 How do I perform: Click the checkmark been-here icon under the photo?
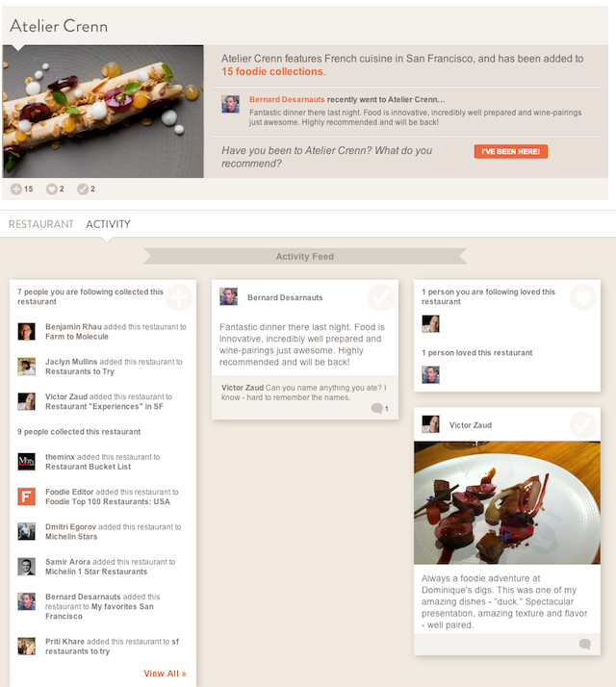(83, 189)
